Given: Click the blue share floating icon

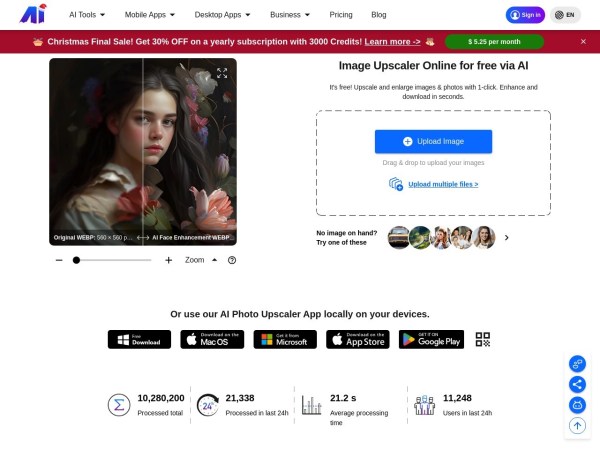Looking at the screenshot, I should pos(577,384).
